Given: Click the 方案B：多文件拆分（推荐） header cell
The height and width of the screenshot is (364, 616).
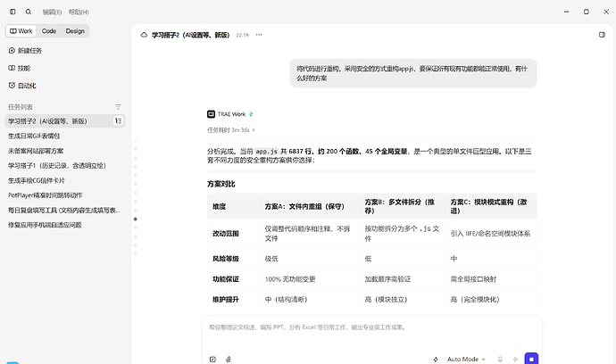Looking at the screenshot, I should point(403,206).
